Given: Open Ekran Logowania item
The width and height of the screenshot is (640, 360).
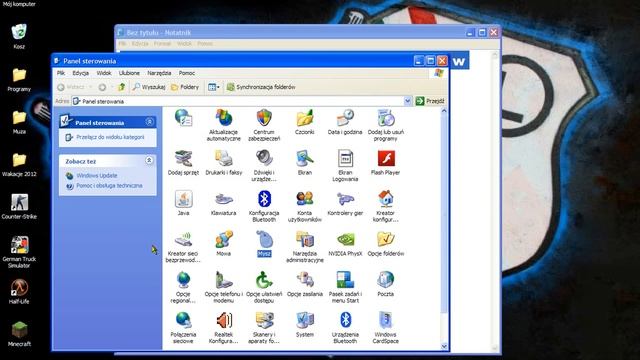Looking at the screenshot, I should [x=345, y=165].
